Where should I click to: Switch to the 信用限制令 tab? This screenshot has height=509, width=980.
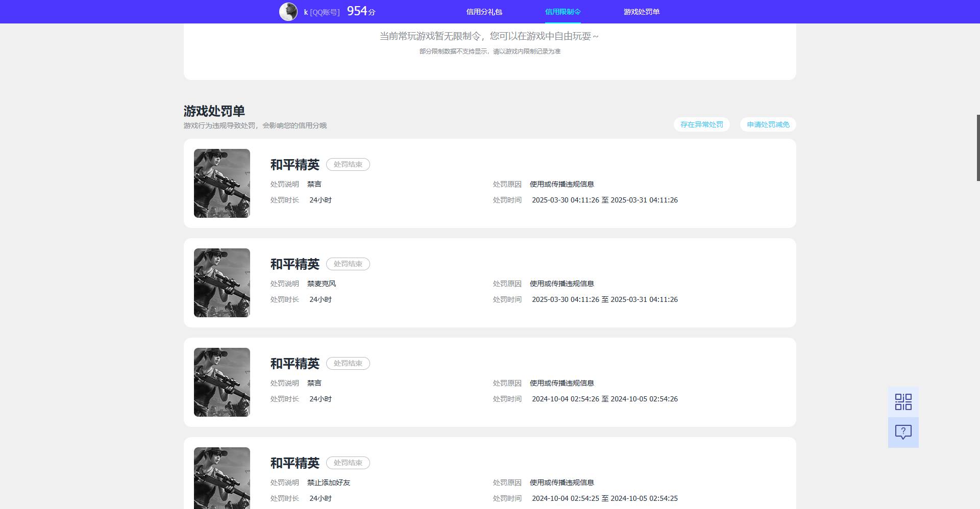point(563,12)
